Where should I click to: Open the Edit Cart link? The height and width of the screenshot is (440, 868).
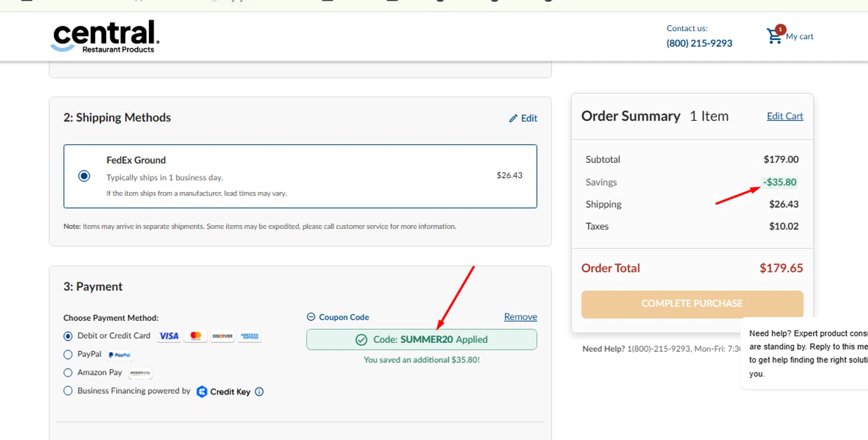tap(785, 116)
